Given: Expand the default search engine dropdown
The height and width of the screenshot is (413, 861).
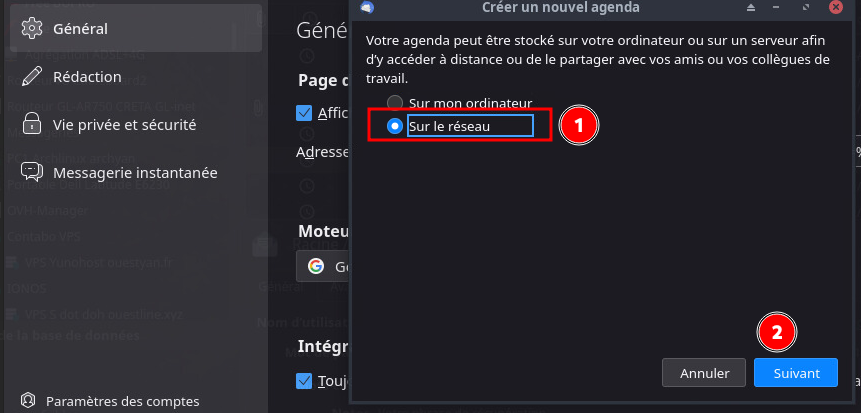Looking at the screenshot, I should (328, 267).
